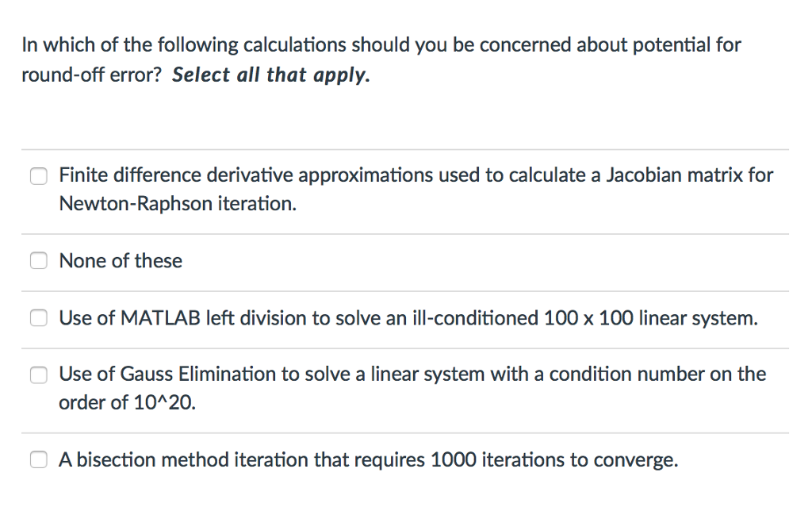This screenshot has width=812, height=511.
Task: Check the 'None of these' checkbox
Action: click(x=38, y=260)
